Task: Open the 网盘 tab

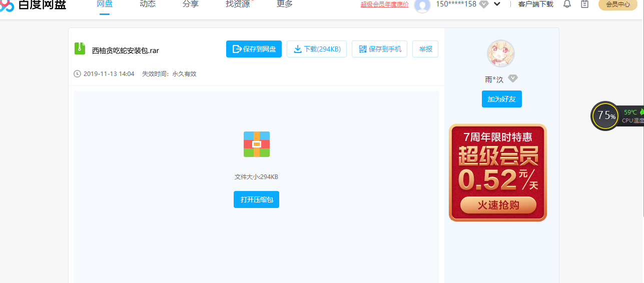Action: pyautogui.click(x=105, y=4)
